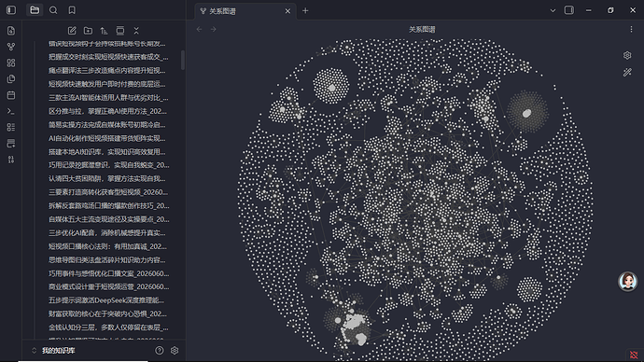Open note 把握成交时刻实现短视频快速获客成交
The width and height of the screenshot is (644, 362).
tap(108, 57)
